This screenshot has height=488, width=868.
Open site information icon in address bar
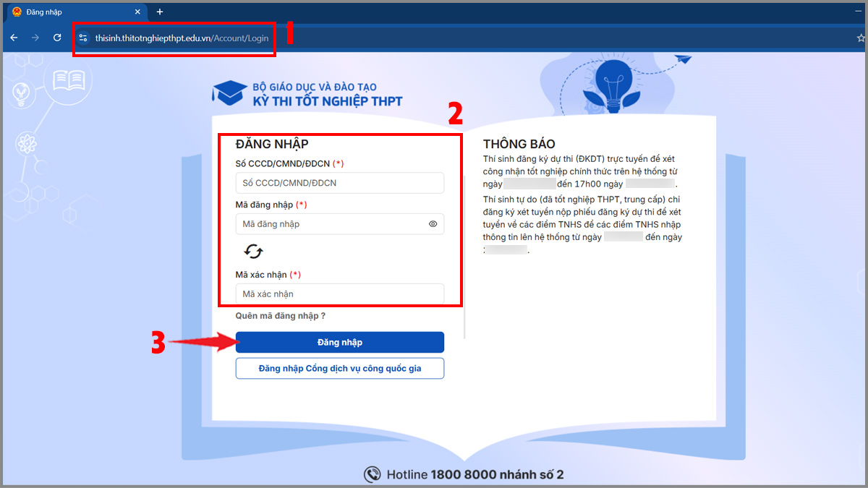click(x=83, y=38)
